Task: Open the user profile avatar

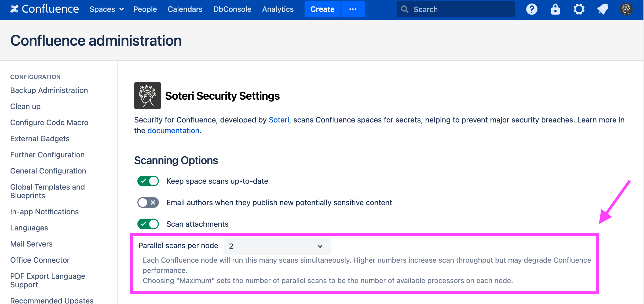Action: pyautogui.click(x=626, y=9)
